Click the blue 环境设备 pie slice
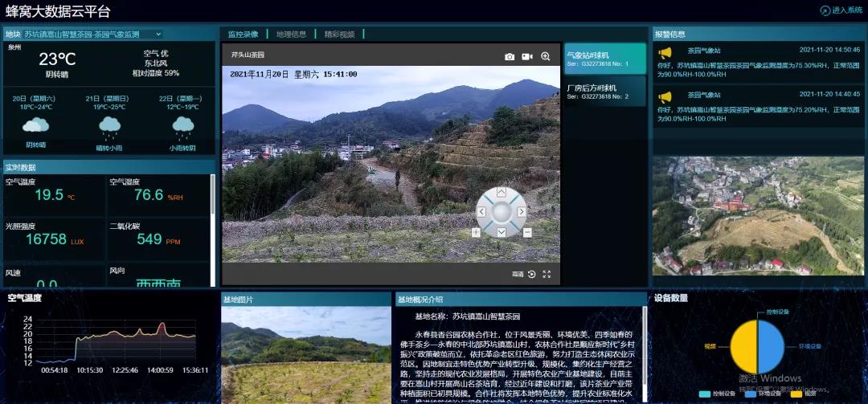The height and width of the screenshot is (404, 868). click(771, 347)
